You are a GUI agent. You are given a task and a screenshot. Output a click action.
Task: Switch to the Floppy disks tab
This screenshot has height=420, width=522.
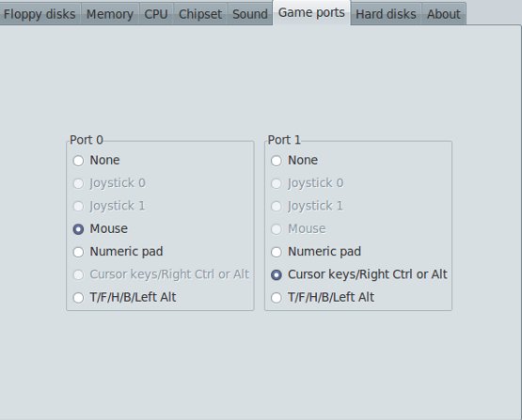40,14
